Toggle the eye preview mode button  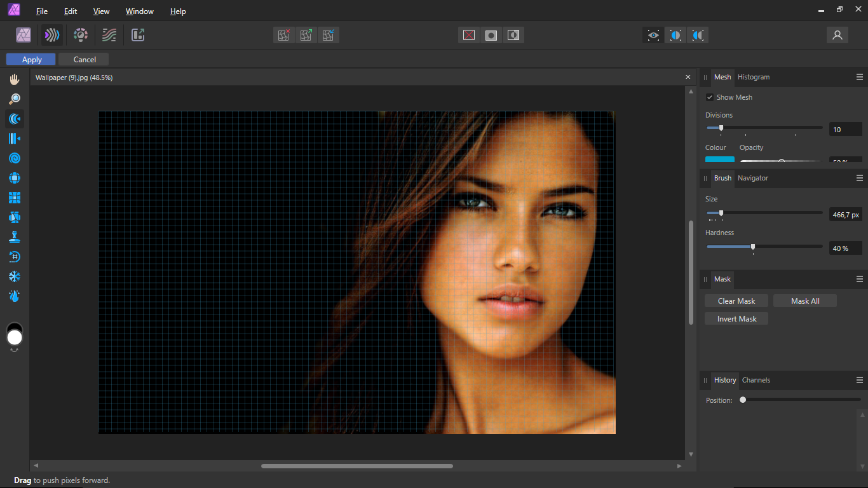click(653, 35)
